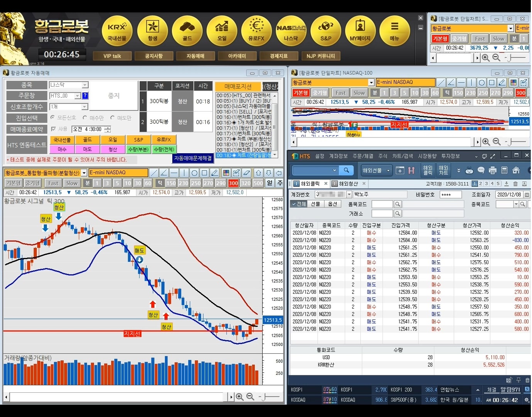532x417 pixels.
Task: Open 차트/검색 menu in HTS
Action: coord(403,156)
